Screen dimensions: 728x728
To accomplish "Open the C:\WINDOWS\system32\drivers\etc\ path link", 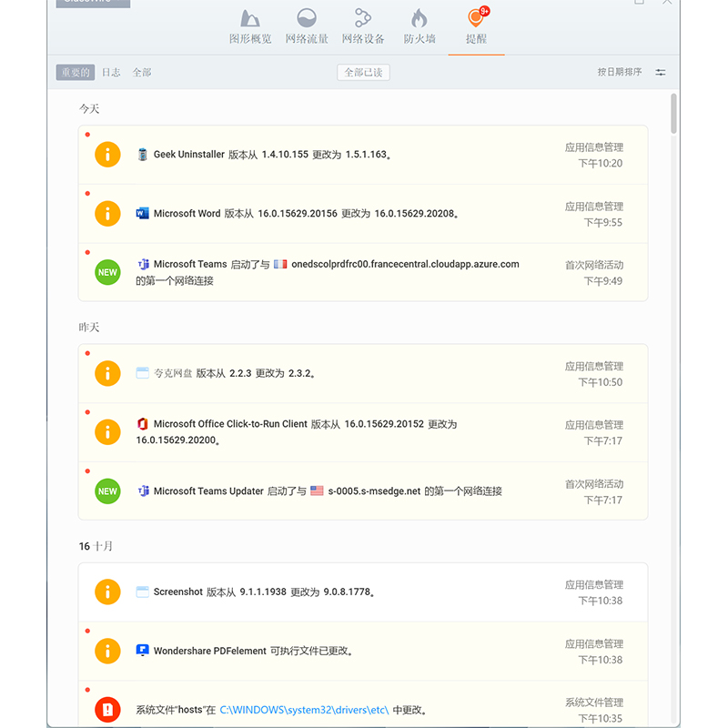I will 304,710.
